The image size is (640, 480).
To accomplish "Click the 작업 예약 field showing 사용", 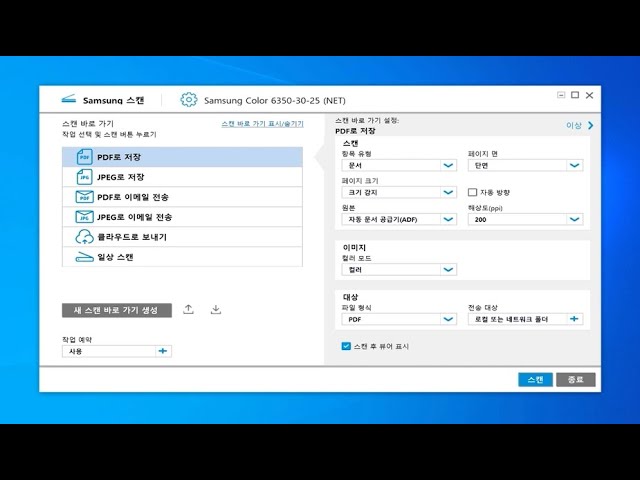I will coord(117,351).
